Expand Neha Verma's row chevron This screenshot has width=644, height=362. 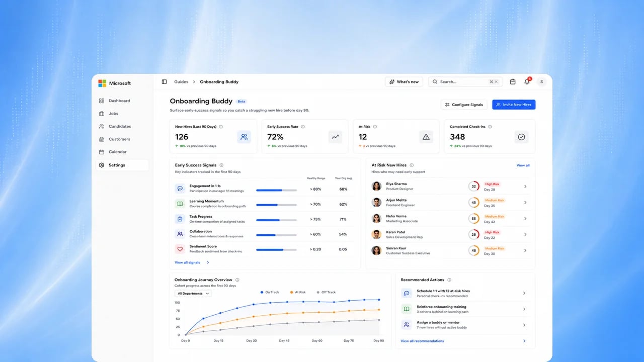(525, 219)
